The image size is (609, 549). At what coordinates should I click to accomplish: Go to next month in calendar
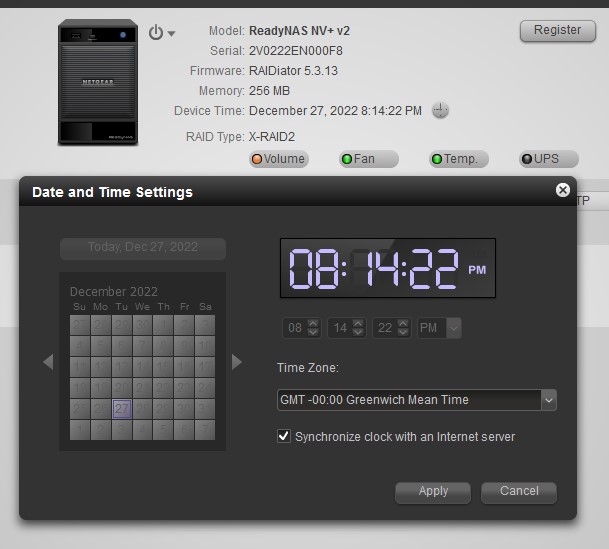237,362
